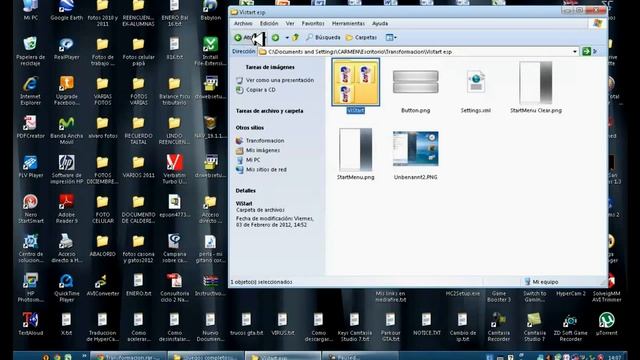640x360 pixels.
Task: Select the VIRUS.txt desktop file
Action: (x=282, y=324)
